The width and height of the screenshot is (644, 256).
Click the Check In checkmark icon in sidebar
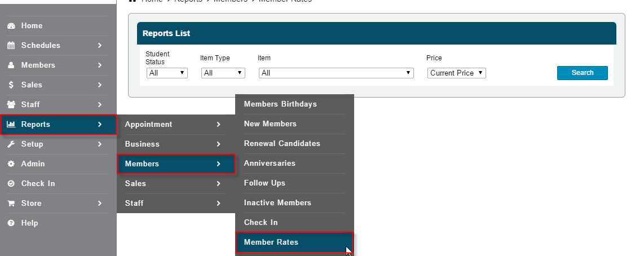[x=11, y=184]
